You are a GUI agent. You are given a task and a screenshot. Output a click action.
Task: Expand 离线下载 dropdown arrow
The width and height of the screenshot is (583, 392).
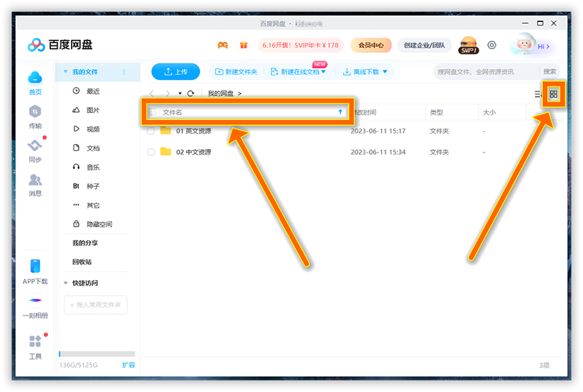coord(384,72)
